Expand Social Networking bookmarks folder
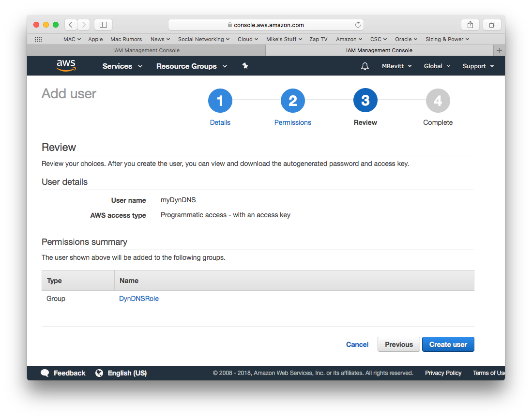 tap(204, 39)
